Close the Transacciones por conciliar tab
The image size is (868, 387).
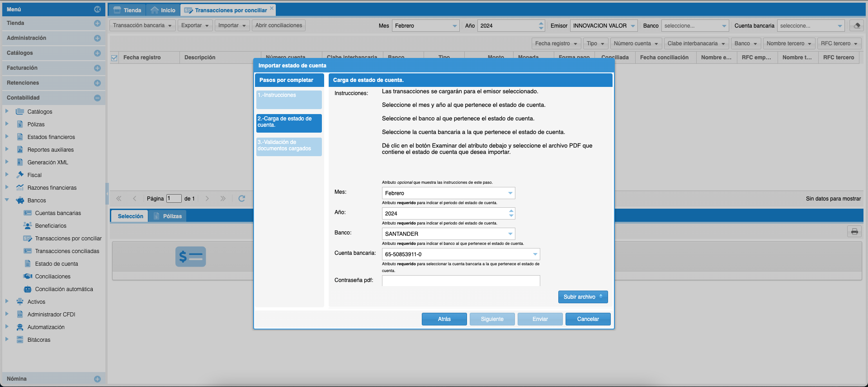(x=272, y=8)
